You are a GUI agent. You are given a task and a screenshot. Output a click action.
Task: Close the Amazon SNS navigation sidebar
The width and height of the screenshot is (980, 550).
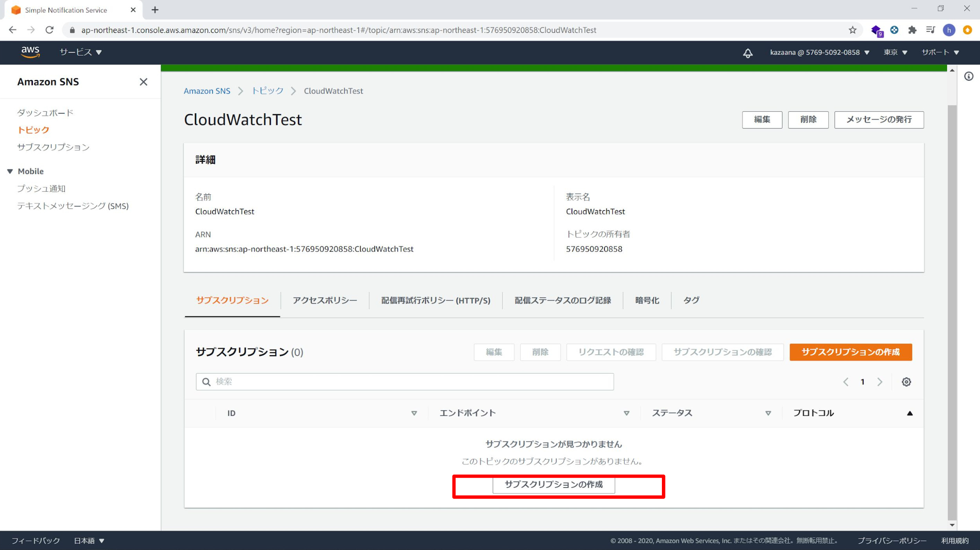[143, 82]
